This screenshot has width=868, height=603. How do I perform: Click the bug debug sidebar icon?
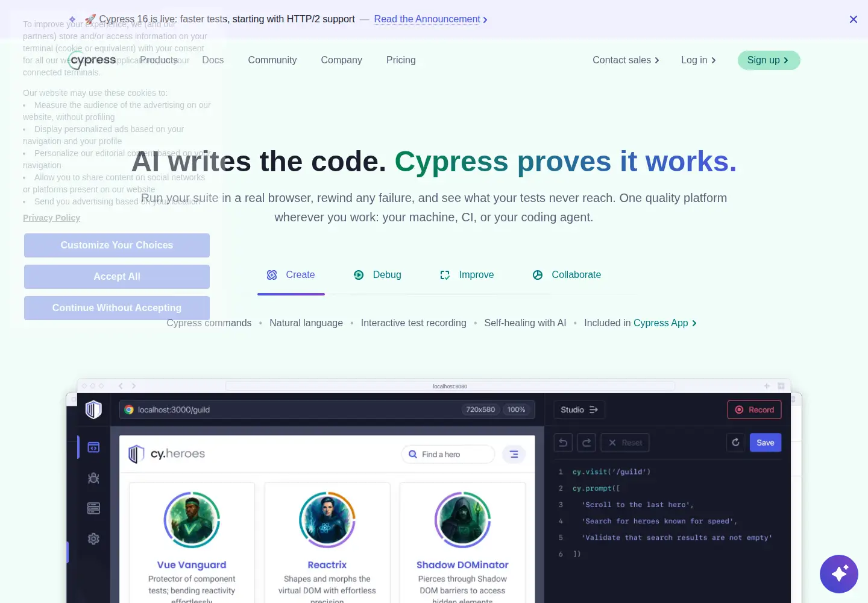(93, 478)
